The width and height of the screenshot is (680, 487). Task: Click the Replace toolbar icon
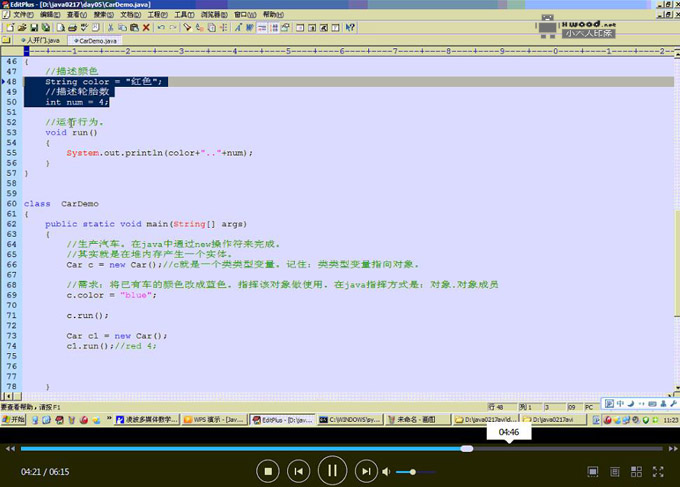tap(199, 28)
